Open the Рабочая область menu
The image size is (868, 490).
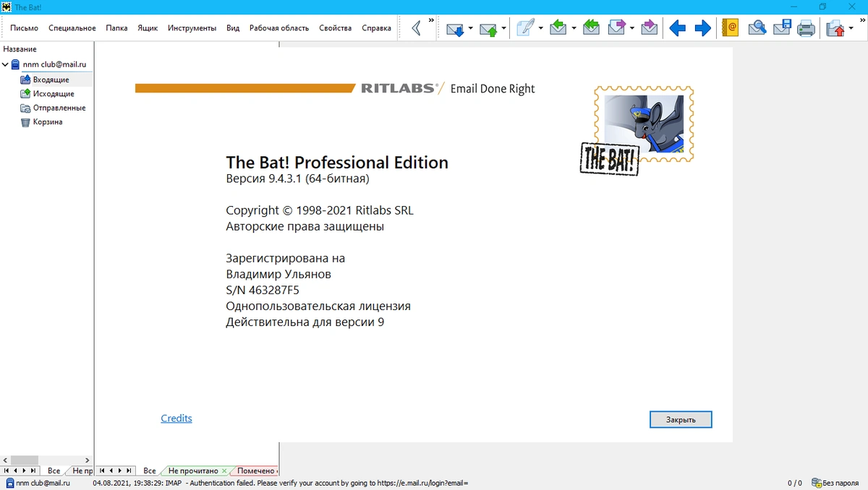pos(279,28)
